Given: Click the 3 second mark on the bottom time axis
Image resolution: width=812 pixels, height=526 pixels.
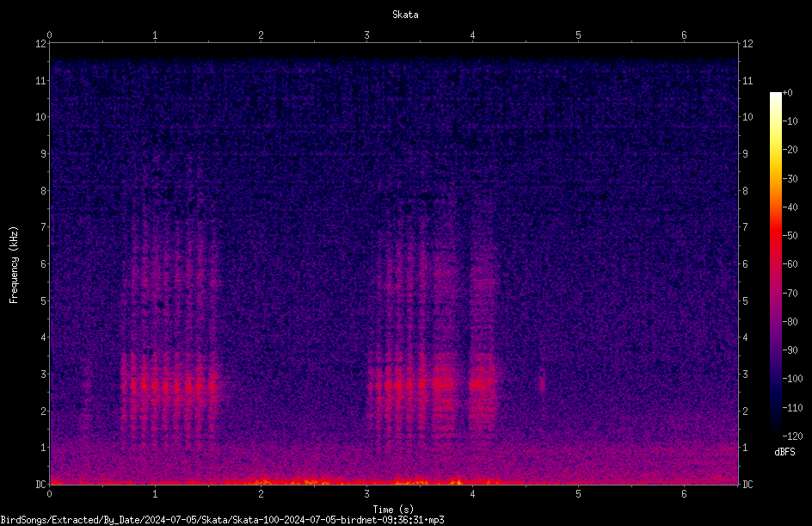Looking at the screenshot, I should coord(366,494).
